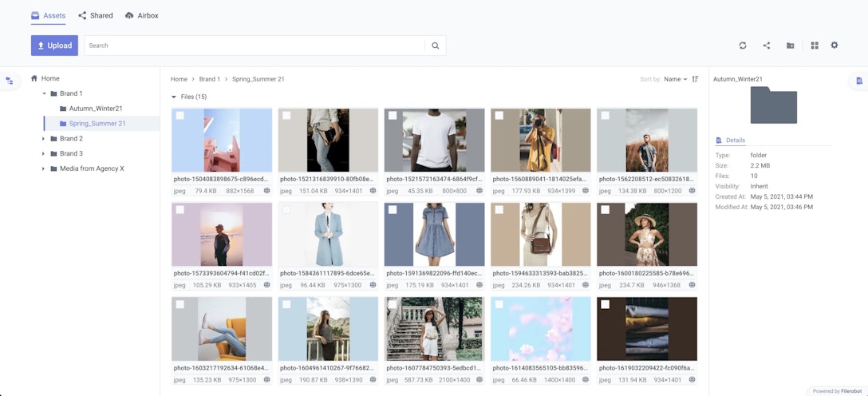Open settings via the gear icon
The height and width of the screenshot is (396, 868).
tap(834, 46)
